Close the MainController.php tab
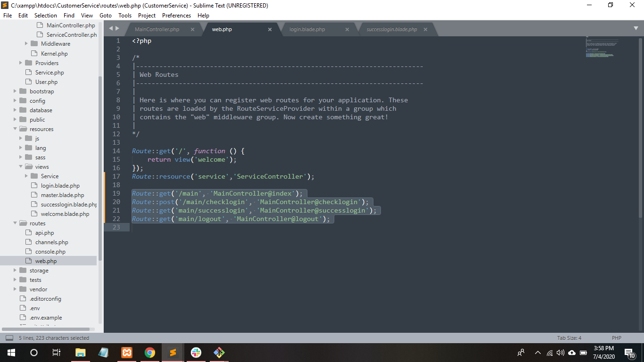 [x=192, y=29]
